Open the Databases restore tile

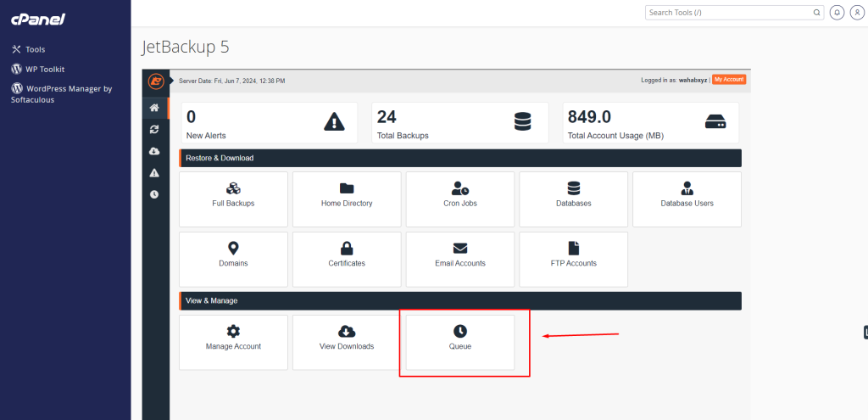[574, 199]
